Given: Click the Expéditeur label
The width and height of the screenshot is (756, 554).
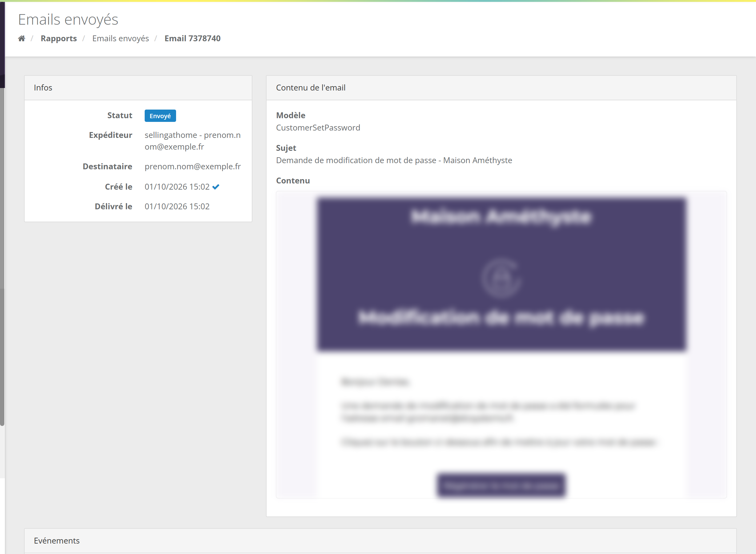Looking at the screenshot, I should [111, 135].
